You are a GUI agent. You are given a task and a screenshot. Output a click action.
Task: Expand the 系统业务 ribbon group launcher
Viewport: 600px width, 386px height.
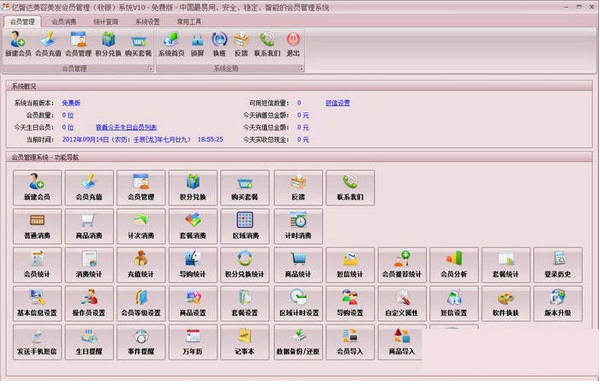[x=301, y=69]
